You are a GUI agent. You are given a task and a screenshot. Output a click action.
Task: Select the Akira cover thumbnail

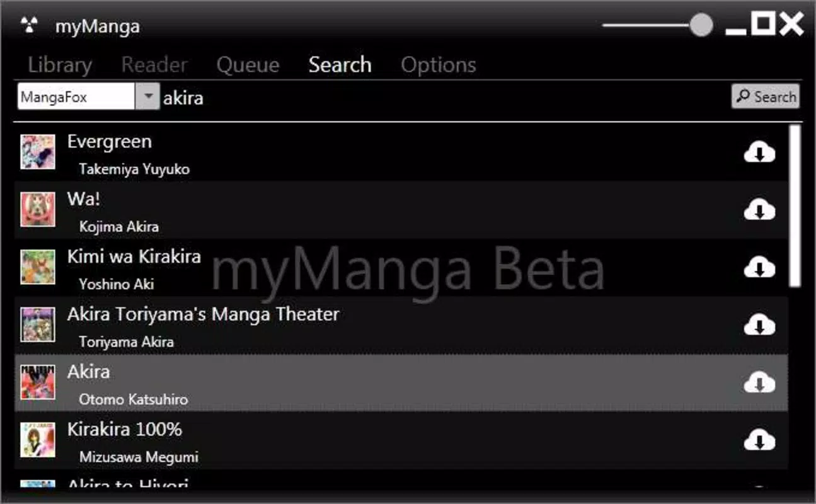click(x=38, y=382)
